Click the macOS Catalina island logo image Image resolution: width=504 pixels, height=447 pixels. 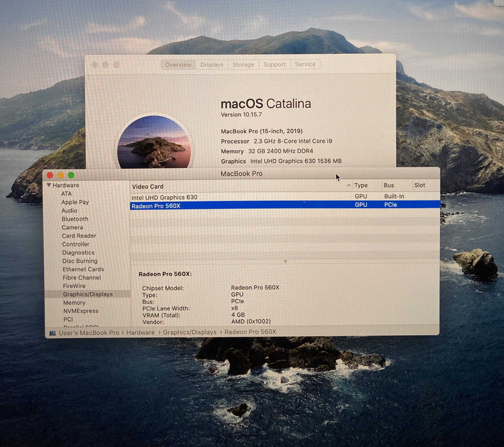(154, 142)
